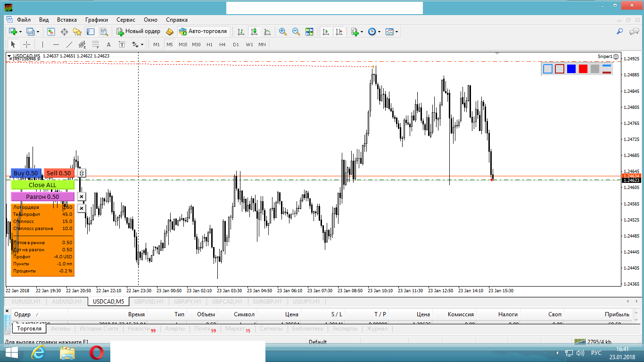Expand the Templates dropdown arrow
Image resolution: width=644 pixels, height=362 pixels.
(396, 32)
